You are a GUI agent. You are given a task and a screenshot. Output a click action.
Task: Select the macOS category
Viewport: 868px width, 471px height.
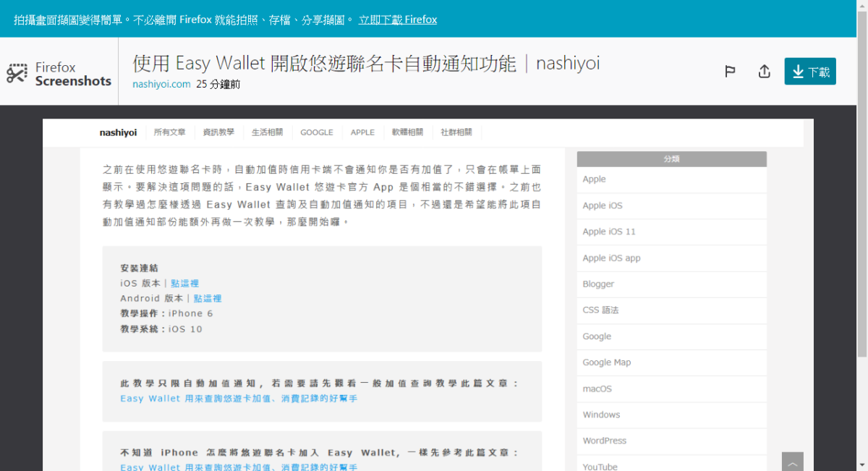tap(671, 389)
